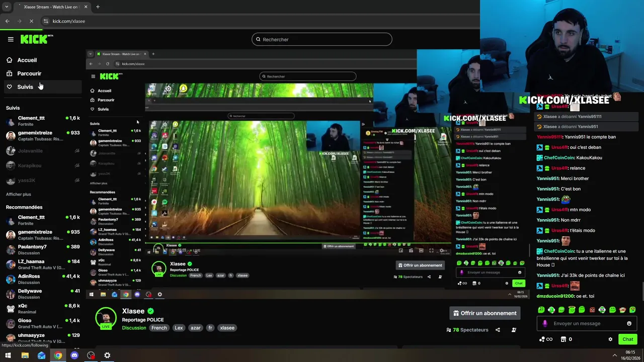Open the shop icon showing 0
The height and width of the screenshot is (362, 644).
click(x=566, y=339)
